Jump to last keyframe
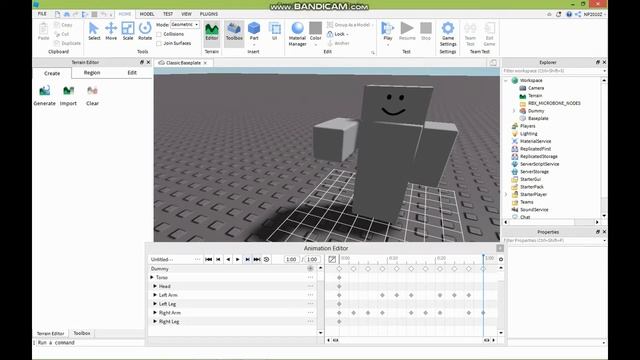Screen dimensions: 640x360 (257, 259)
